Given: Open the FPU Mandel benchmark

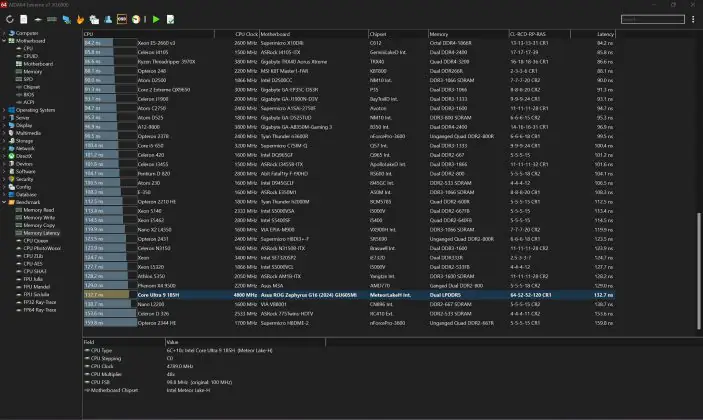Looking at the screenshot, I should point(36,286).
